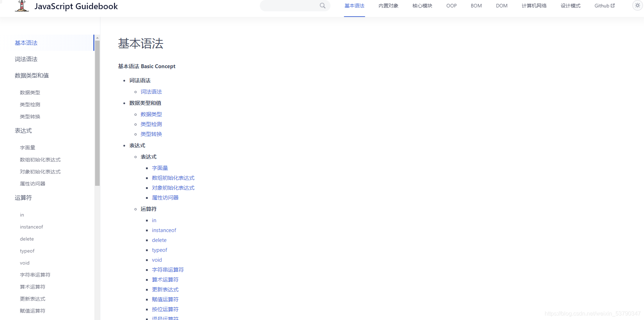Focus the search input field
644x320 pixels.
coord(295,6)
